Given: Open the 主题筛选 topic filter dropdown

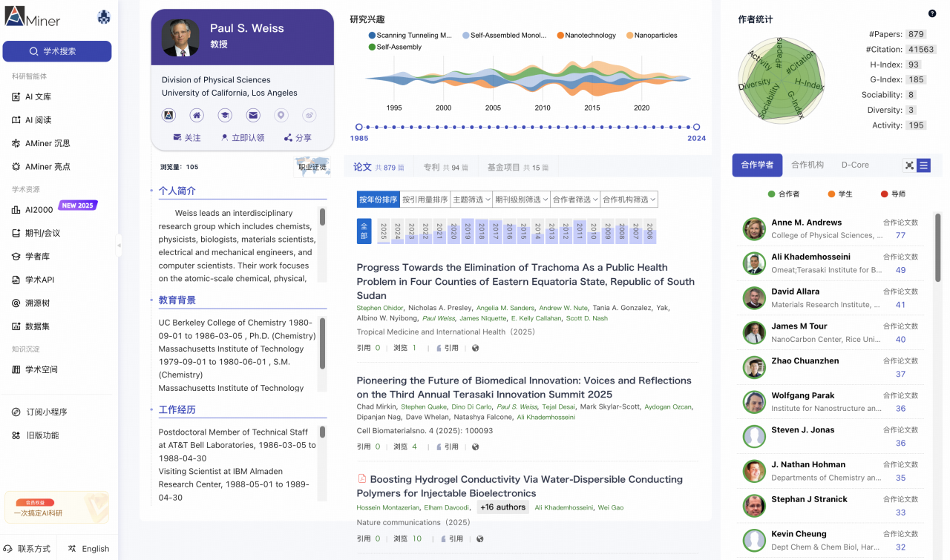Looking at the screenshot, I should click(472, 200).
